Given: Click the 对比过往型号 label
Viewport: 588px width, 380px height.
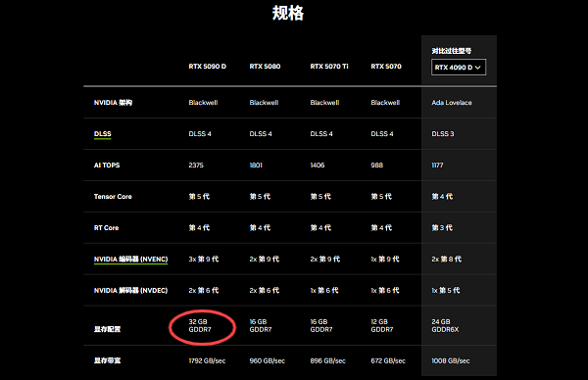Looking at the screenshot, I should (x=452, y=51).
